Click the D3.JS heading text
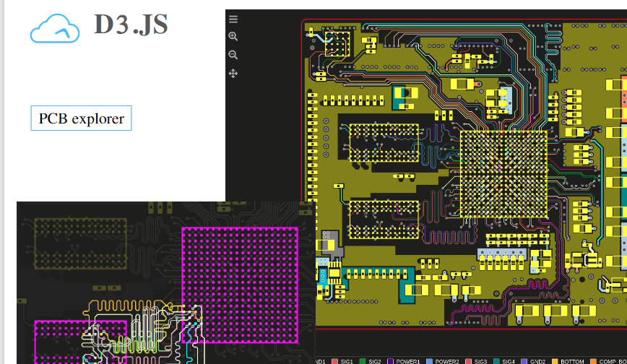 (131, 25)
